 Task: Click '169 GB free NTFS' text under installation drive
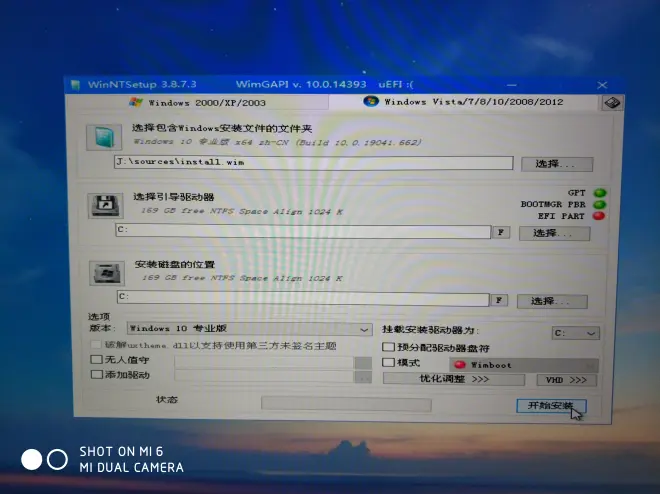point(242,278)
